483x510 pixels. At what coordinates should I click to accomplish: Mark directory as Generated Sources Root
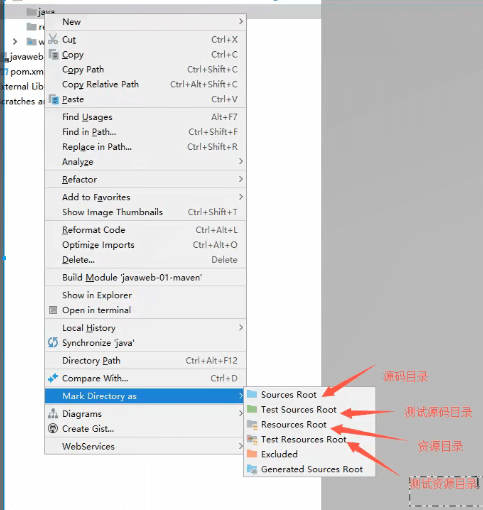tap(309, 469)
